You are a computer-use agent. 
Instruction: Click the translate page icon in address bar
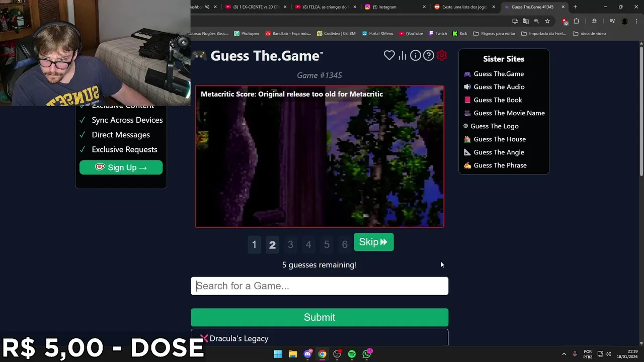(x=526, y=21)
